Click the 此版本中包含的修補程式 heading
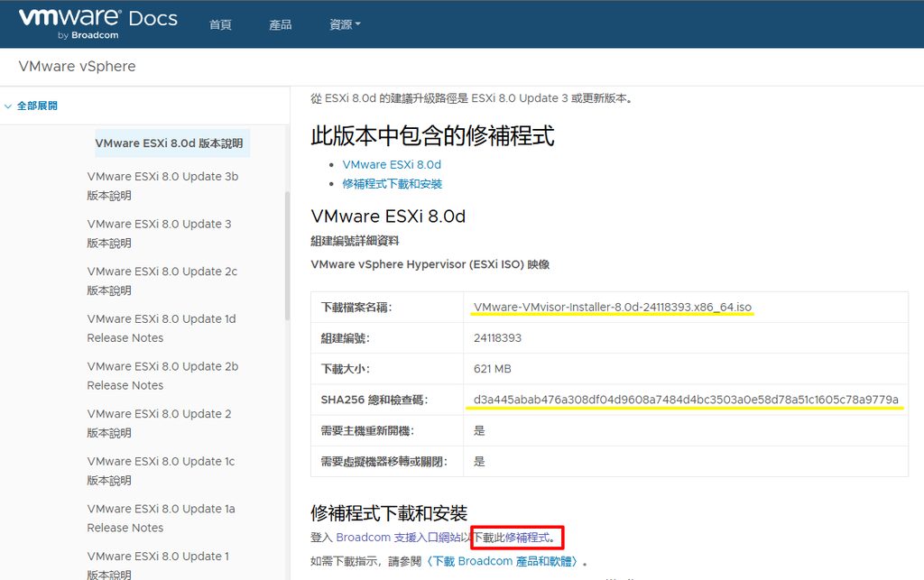The image size is (924, 580). coord(432,136)
